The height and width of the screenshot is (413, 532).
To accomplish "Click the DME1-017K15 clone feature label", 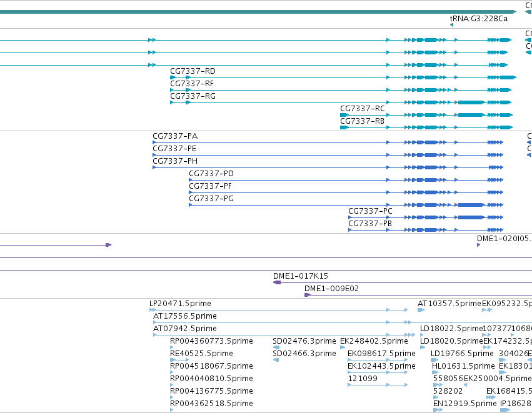I will click(301, 276).
